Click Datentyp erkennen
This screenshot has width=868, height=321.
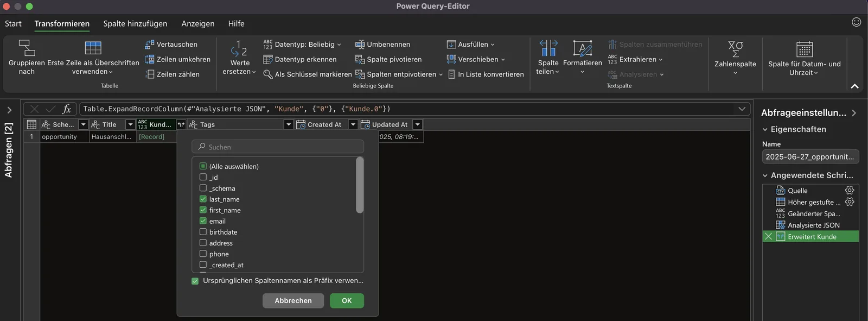pos(300,59)
